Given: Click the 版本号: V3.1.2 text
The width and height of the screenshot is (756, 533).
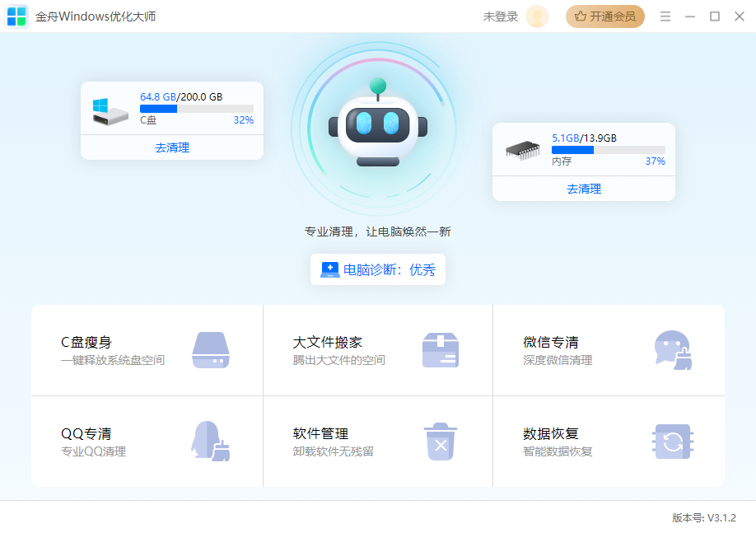Looking at the screenshot, I should click(704, 518).
